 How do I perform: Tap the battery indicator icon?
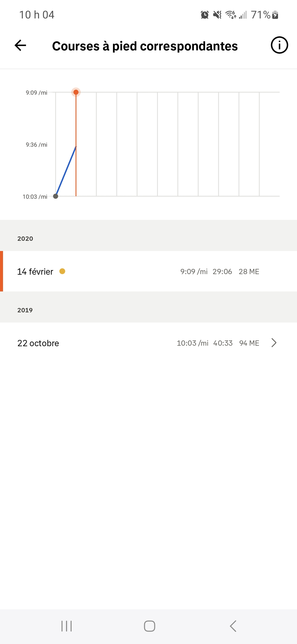pos(275,15)
